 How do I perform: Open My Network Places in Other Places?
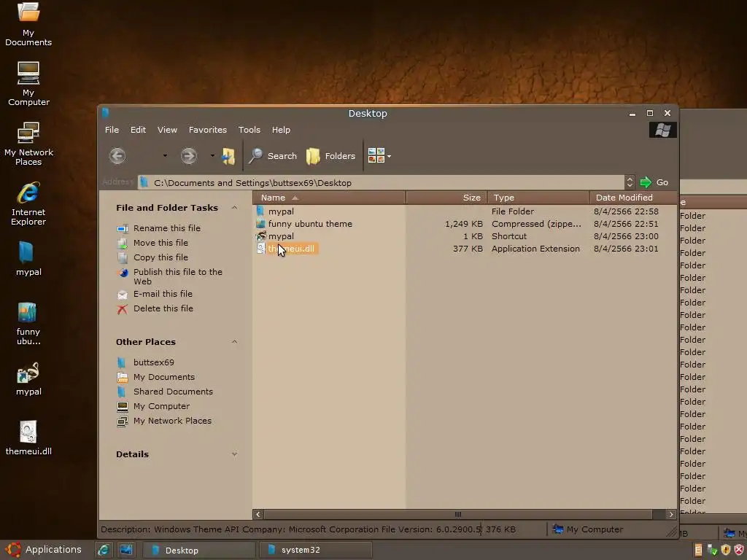pyautogui.click(x=172, y=421)
